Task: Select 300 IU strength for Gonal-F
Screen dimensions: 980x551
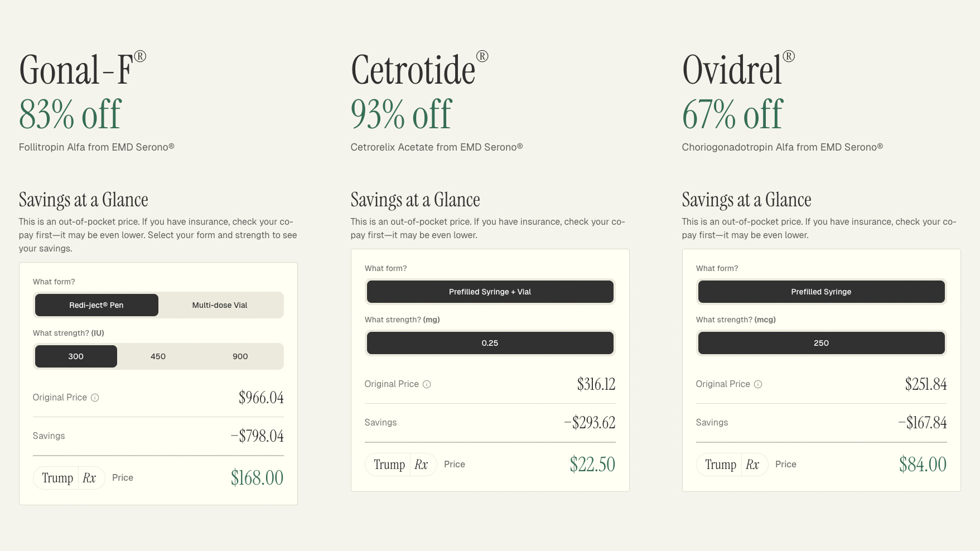Action: [x=76, y=356]
